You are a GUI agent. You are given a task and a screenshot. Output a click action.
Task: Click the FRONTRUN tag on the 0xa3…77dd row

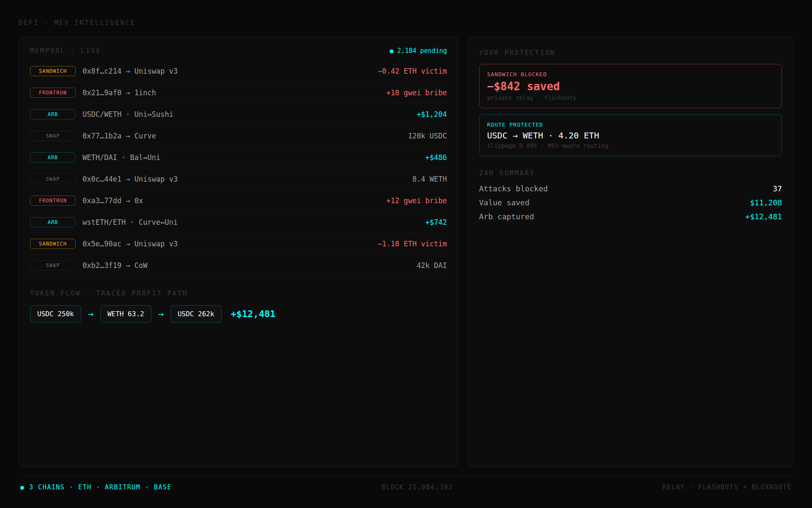pyautogui.click(x=53, y=201)
